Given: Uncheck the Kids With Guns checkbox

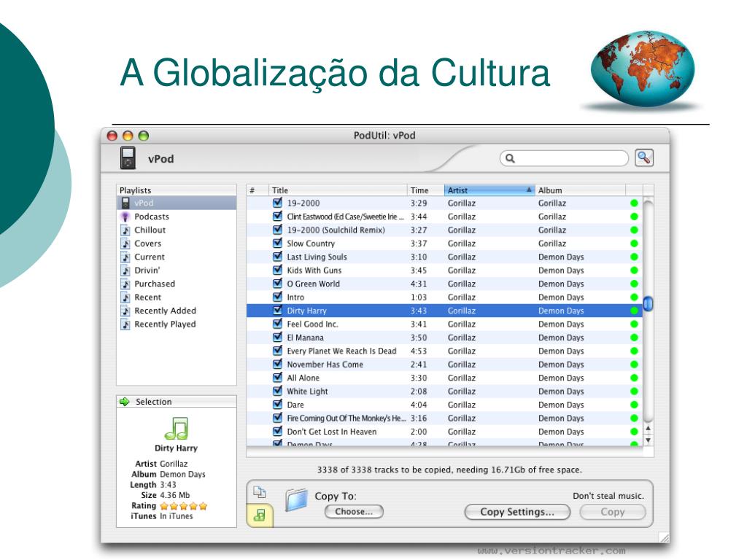Looking at the screenshot, I should (277, 270).
